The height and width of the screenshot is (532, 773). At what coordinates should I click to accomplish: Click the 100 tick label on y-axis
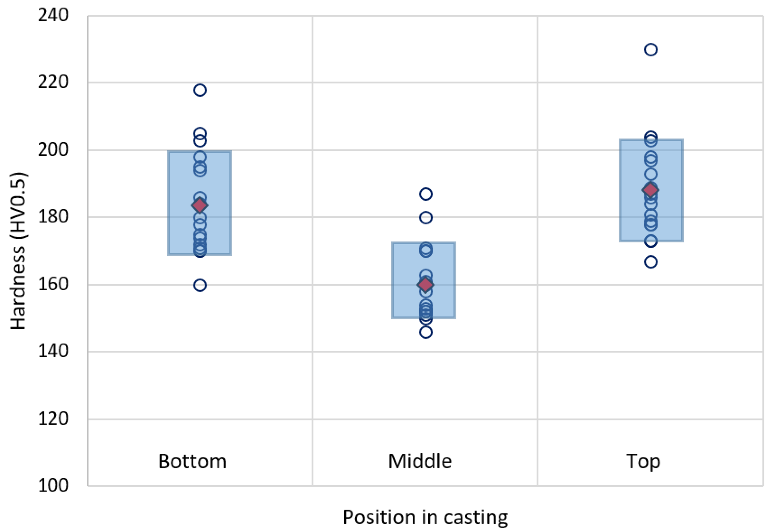coord(53,486)
